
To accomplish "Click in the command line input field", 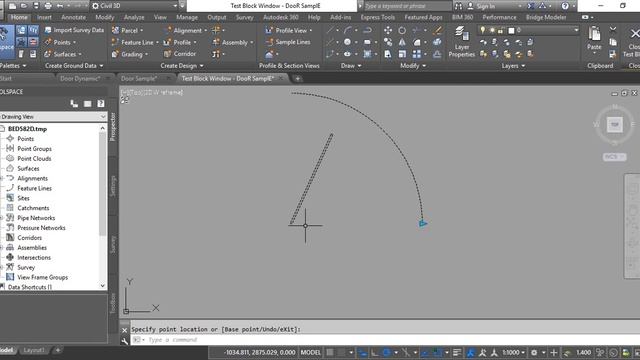I will pyautogui.click(x=384, y=340).
